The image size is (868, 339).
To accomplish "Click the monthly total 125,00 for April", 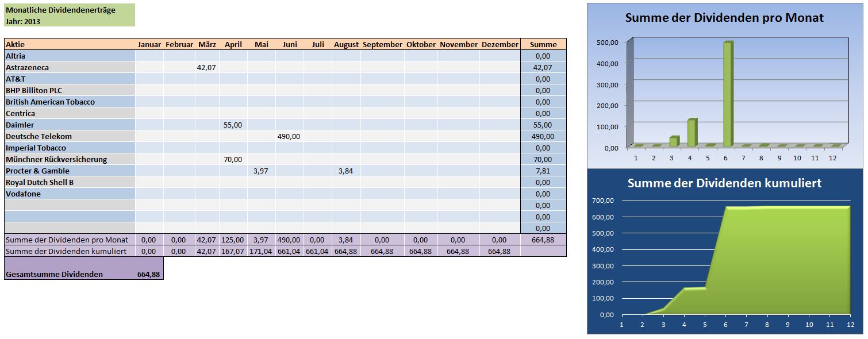I will pos(233,240).
